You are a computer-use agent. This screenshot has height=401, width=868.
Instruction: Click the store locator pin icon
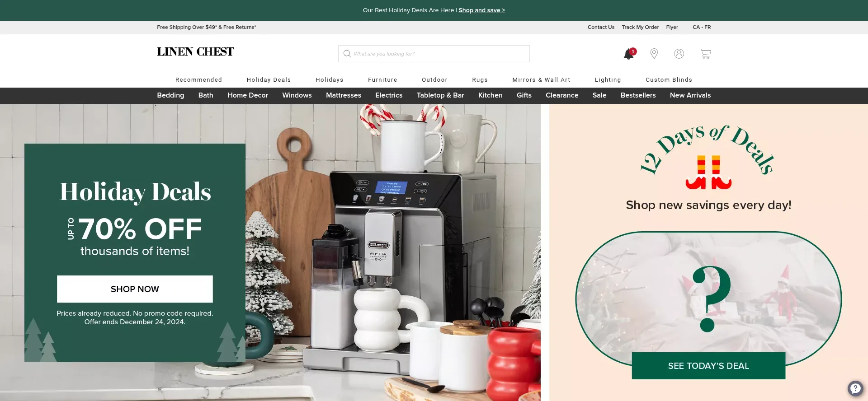(x=654, y=54)
